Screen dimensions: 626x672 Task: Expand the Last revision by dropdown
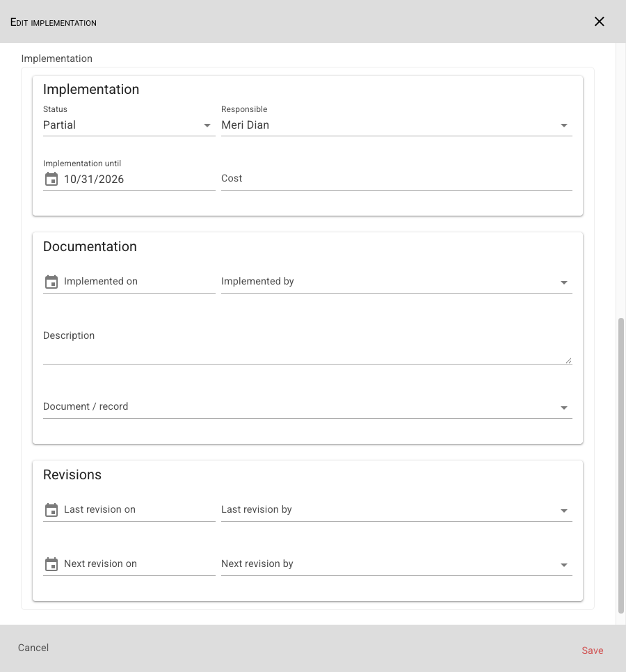tap(396, 510)
